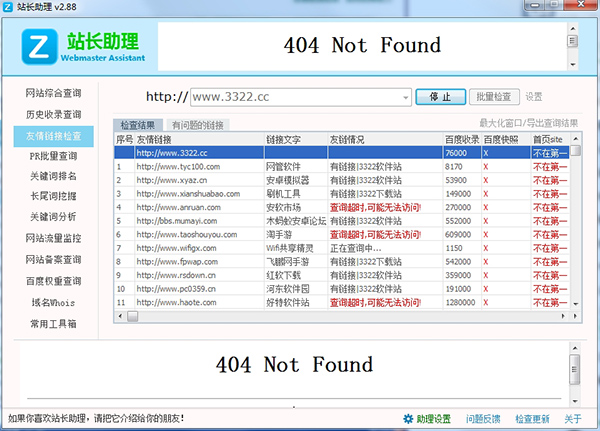600x431 pixels.
Task: Select row http://www.wifigx.com
Action: [342, 248]
